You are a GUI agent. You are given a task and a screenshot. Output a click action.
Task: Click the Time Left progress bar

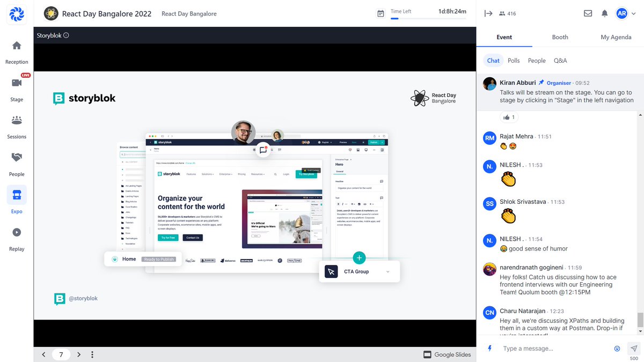[428, 18]
